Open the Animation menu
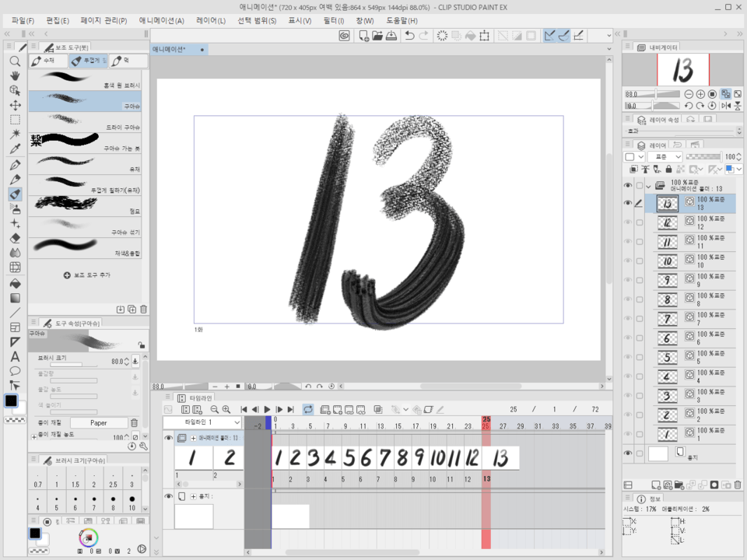The height and width of the screenshot is (560, 747). coord(162,20)
